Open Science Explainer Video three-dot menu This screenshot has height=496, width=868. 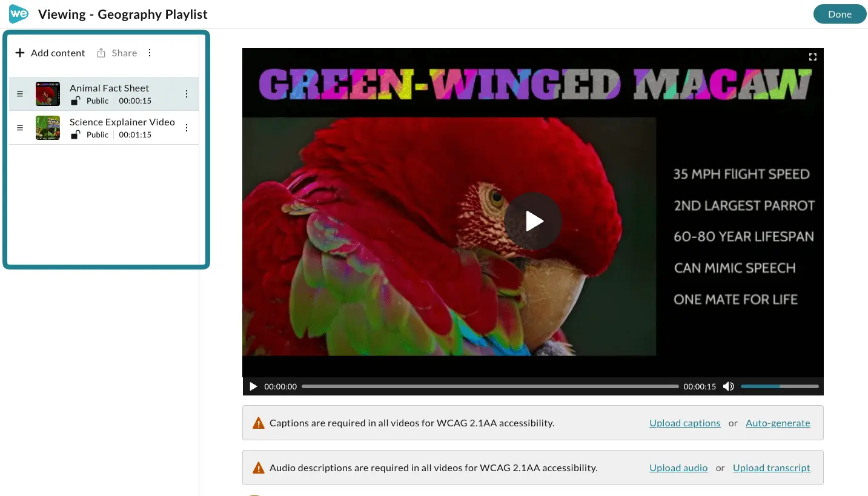(187, 128)
